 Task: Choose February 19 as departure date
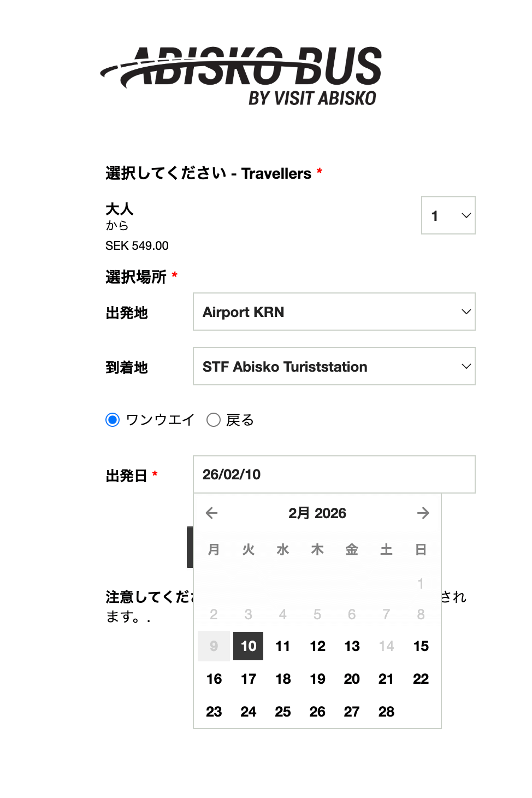coord(317,679)
